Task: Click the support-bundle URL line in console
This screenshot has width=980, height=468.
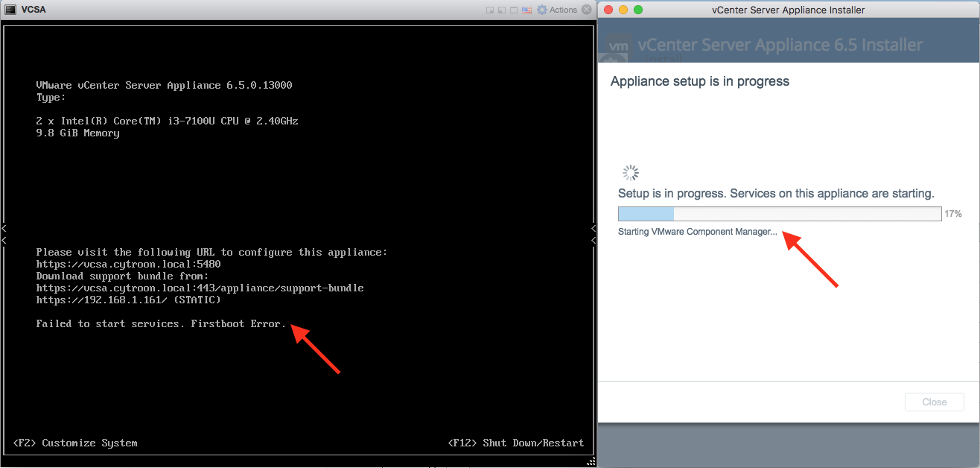Action: coord(200,288)
